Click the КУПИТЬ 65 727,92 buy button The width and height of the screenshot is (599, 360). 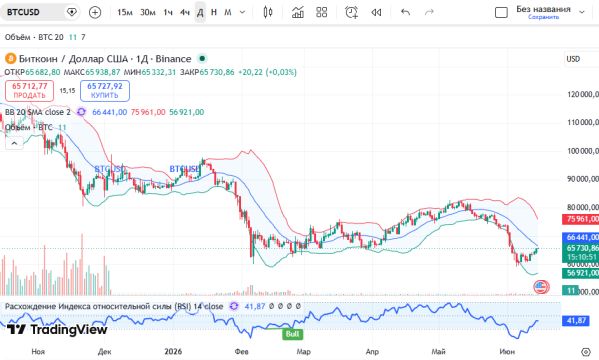pos(105,91)
